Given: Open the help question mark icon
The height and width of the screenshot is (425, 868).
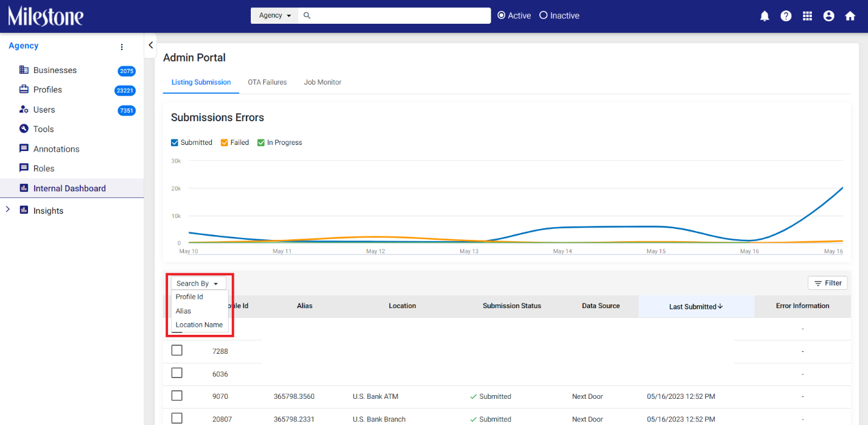Looking at the screenshot, I should click(786, 16).
